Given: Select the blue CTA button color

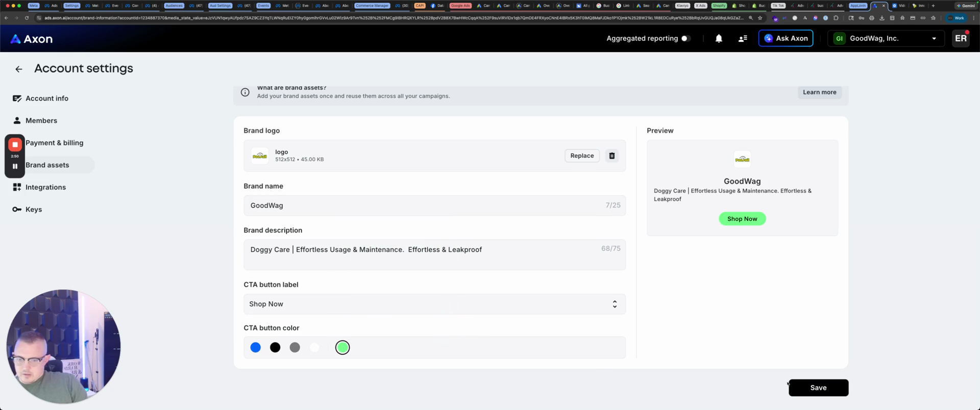Looking at the screenshot, I should coord(256,348).
